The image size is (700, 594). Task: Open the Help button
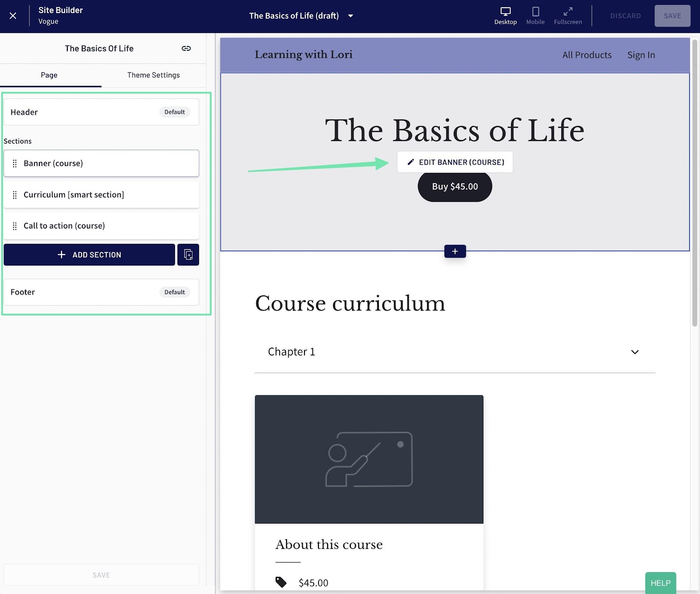[x=660, y=583]
